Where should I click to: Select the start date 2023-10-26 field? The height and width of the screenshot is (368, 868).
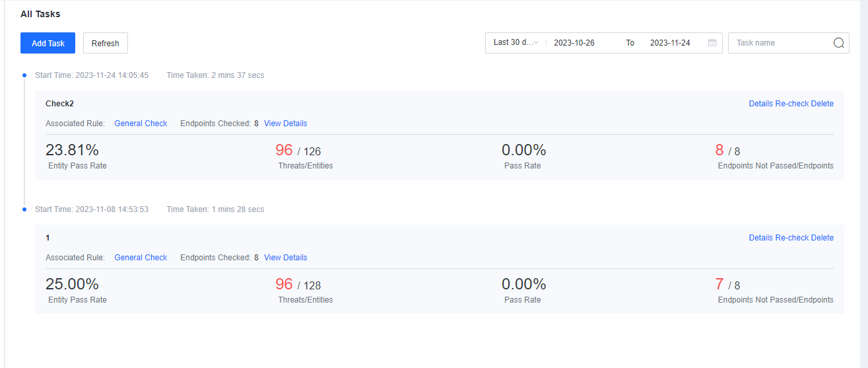574,43
